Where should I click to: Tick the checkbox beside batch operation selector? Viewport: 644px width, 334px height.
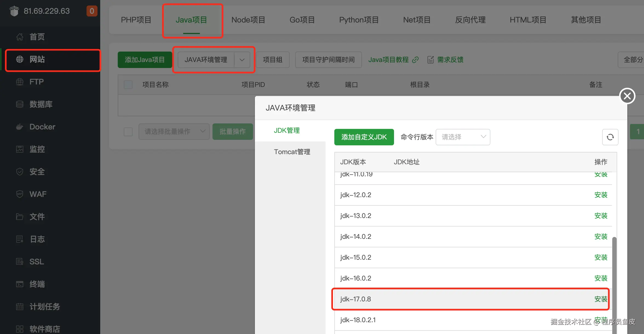(128, 132)
